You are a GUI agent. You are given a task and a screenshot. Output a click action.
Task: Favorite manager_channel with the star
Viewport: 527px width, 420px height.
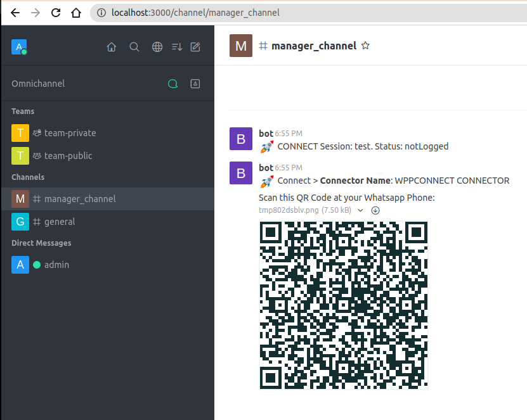point(365,46)
